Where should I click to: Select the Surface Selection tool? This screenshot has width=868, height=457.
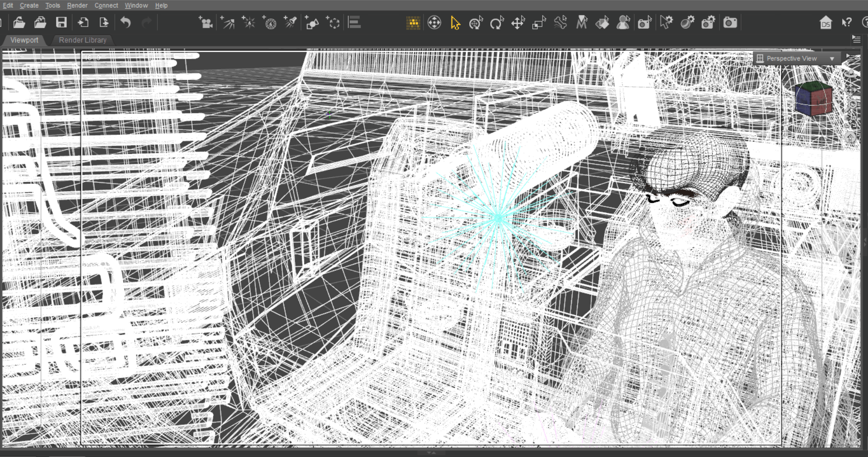(x=602, y=22)
